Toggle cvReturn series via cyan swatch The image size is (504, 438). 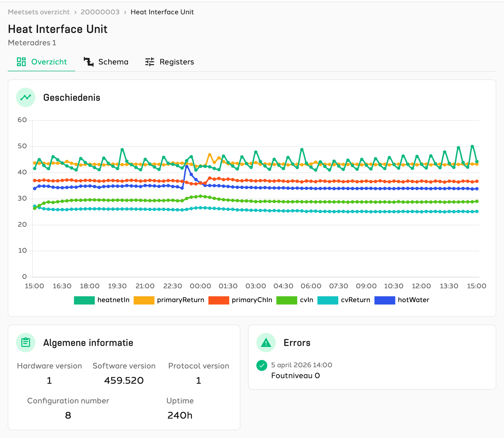click(x=328, y=300)
